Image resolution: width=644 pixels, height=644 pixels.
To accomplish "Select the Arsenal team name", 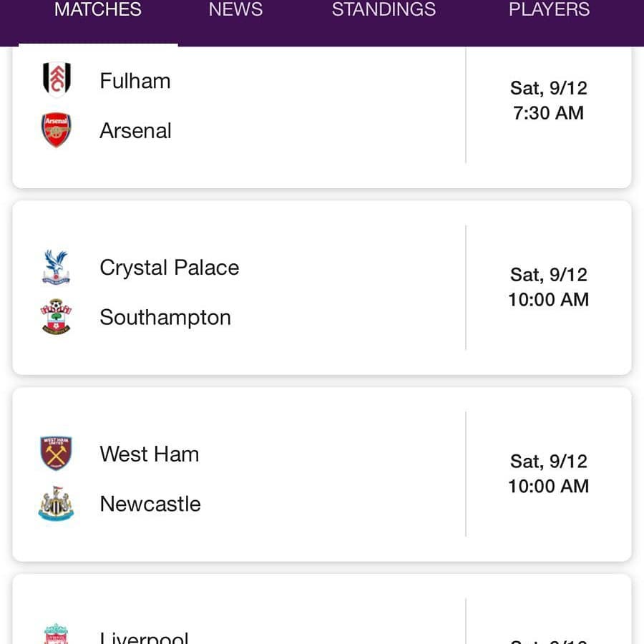I will click(135, 131).
